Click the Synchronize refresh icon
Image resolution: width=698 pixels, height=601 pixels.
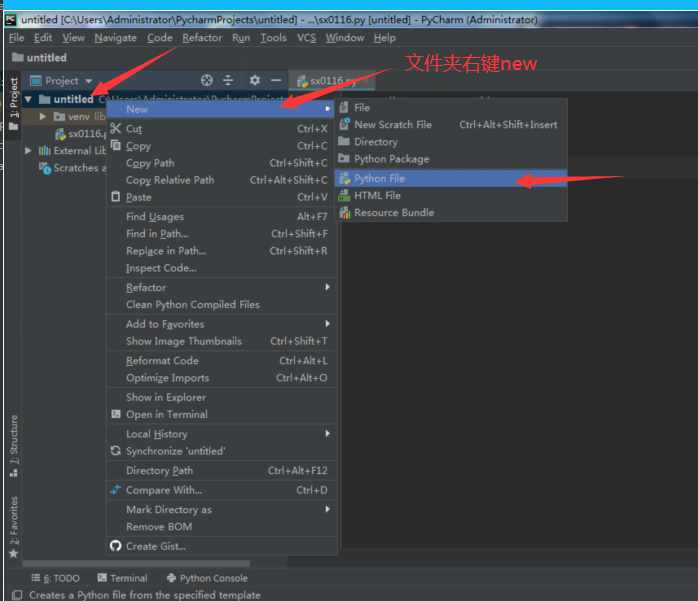click(x=116, y=451)
